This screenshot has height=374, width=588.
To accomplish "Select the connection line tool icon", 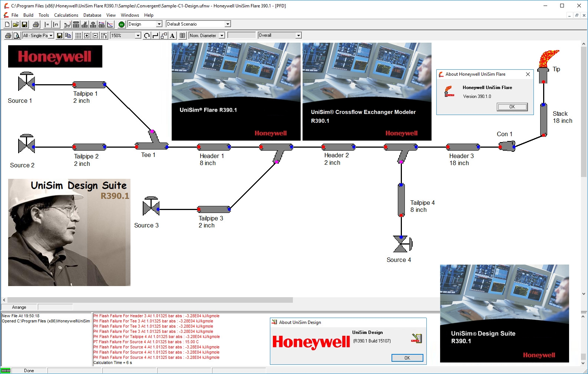I will (x=155, y=36).
